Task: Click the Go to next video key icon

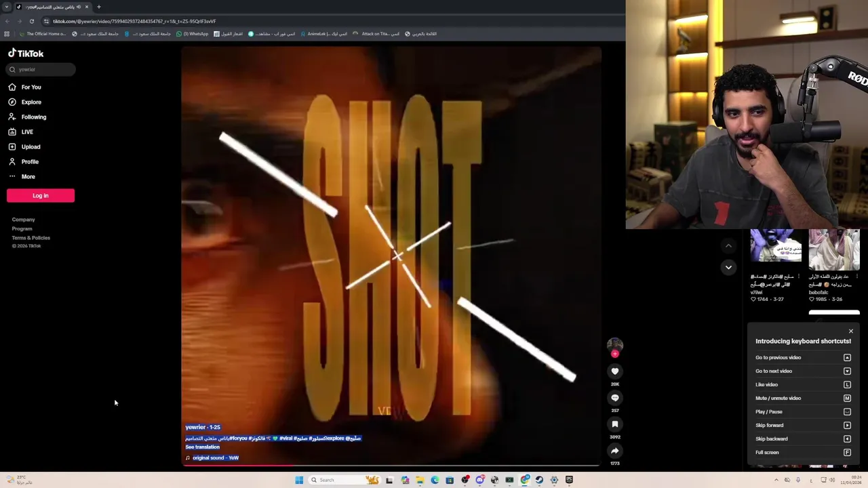Action: pos(847,371)
